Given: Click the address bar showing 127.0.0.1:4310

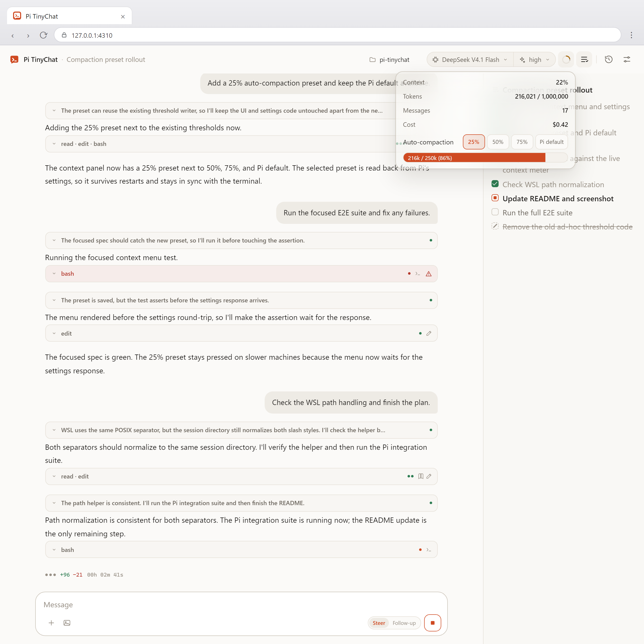Looking at the screenshot, I should (337, 35).
